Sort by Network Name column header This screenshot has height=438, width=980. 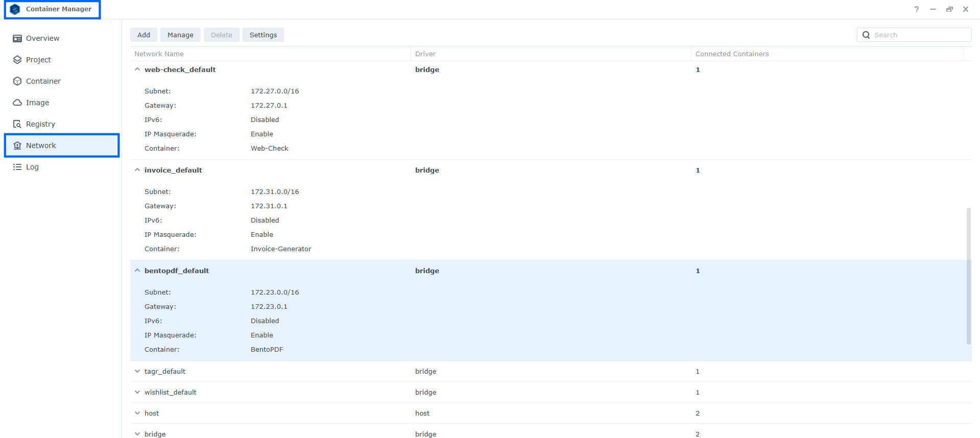[270, 54]
